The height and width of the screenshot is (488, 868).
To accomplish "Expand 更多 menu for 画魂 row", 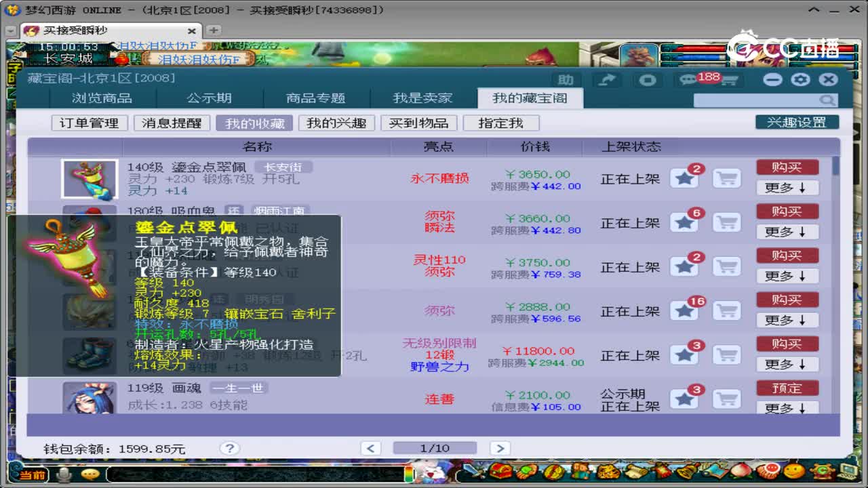I will click(x=787, y=408).
